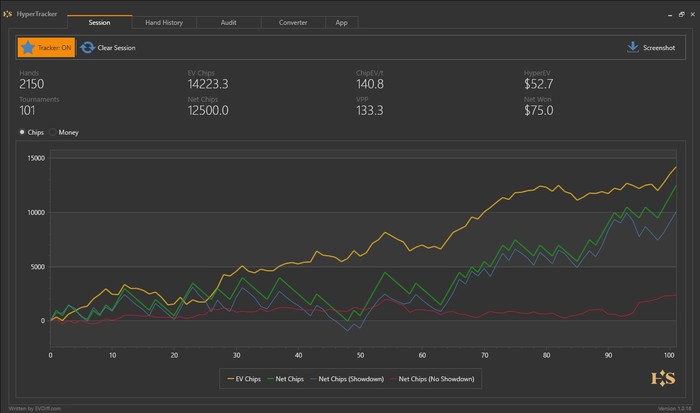The image size is (700, 413).
Task: Select the Money radio button
Action: (x=54, y=132)
